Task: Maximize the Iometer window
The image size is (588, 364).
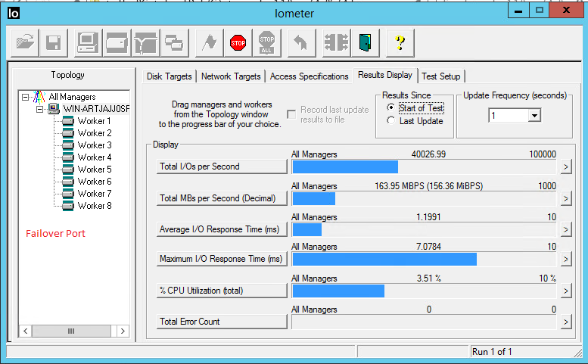Action: pos(540,10)
